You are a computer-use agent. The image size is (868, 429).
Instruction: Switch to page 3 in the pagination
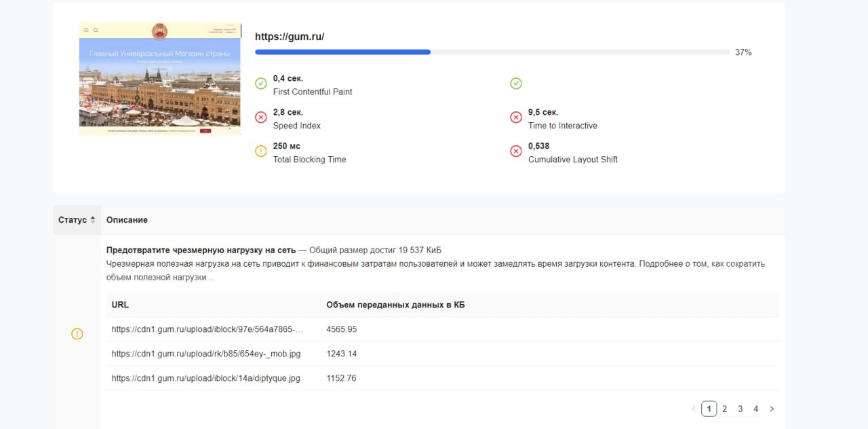(x=740, y=409)
